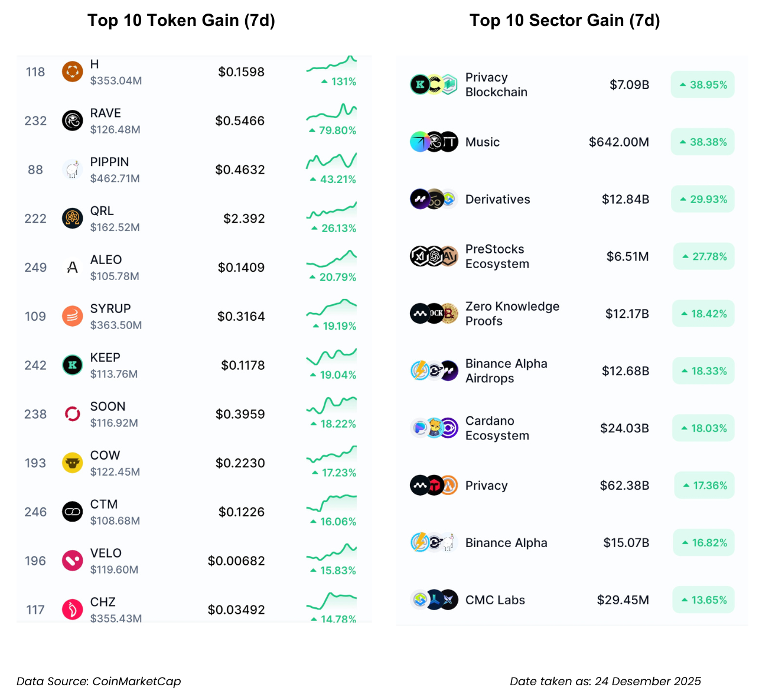Click the CMC Labs 13.65% badge
Image resolution: width=759 pixels, height=700 pixels.
coord(703,600)
